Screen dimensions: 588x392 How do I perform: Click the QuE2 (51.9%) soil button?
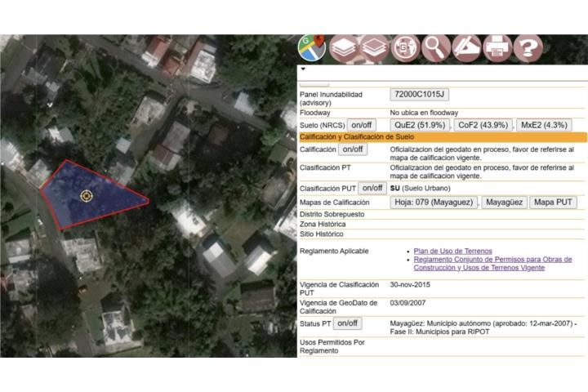click(419, 125)
